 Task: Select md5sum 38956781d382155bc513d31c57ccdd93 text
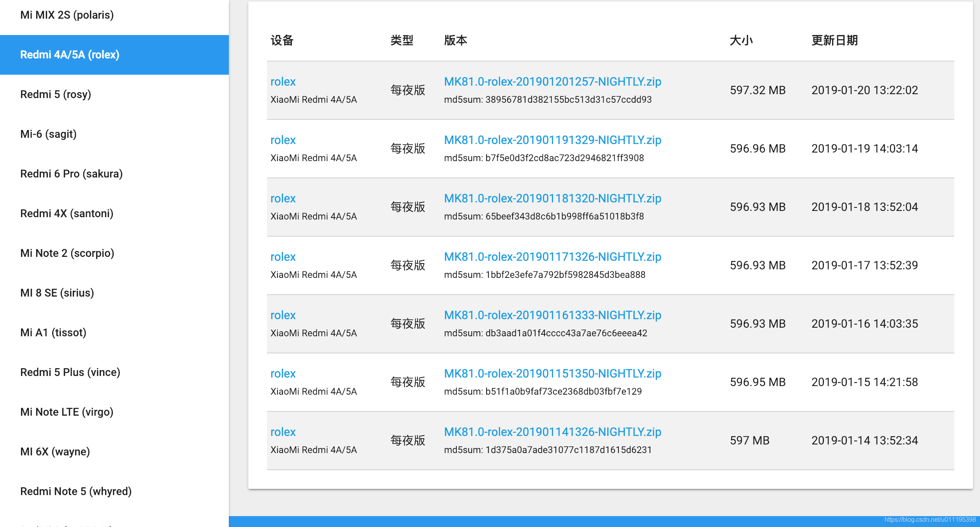[x=548, y=99]
